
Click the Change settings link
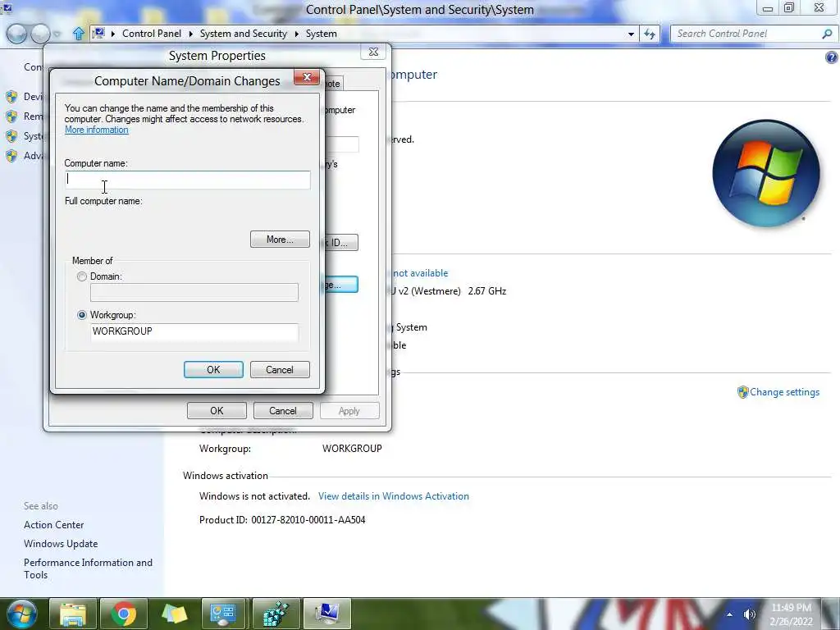point(784,392)
